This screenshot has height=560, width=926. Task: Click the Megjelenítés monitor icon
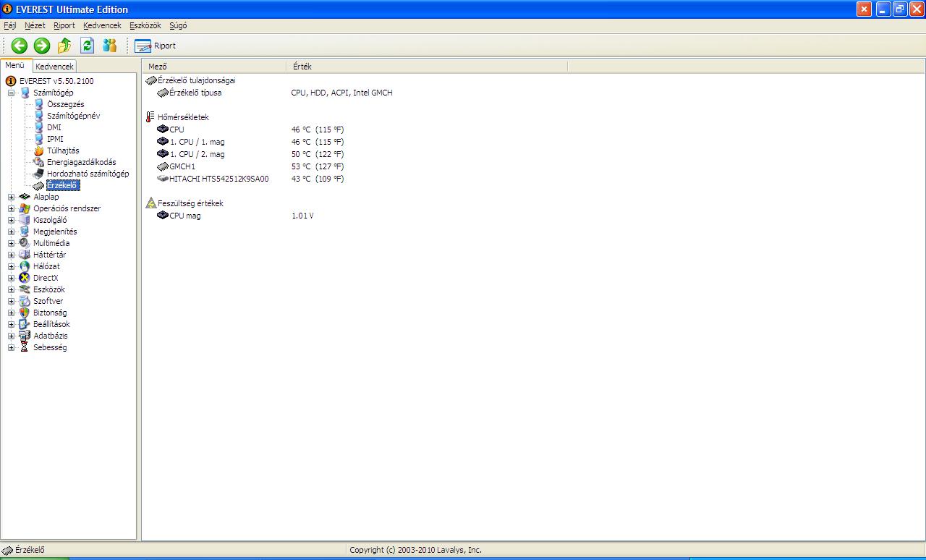coord(25,232)
